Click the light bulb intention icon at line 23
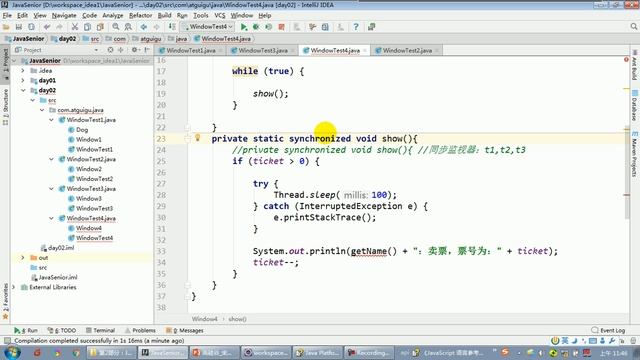 coord(198,138)
